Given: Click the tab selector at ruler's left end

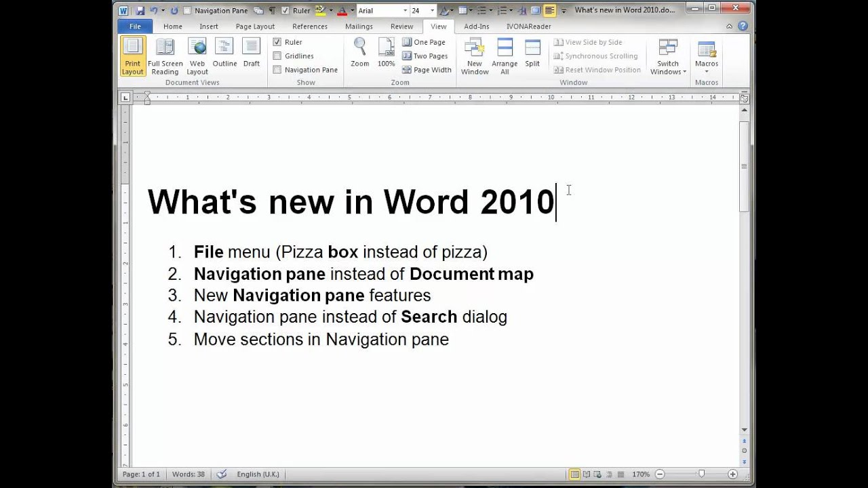Looking at the screenshot, I should pyautogui.click(x=125, y=98).
